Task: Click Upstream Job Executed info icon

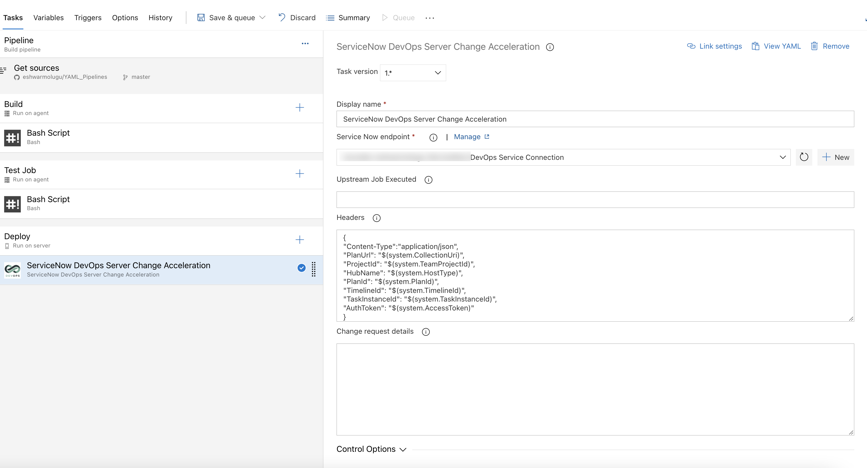Action: point(428,180)
